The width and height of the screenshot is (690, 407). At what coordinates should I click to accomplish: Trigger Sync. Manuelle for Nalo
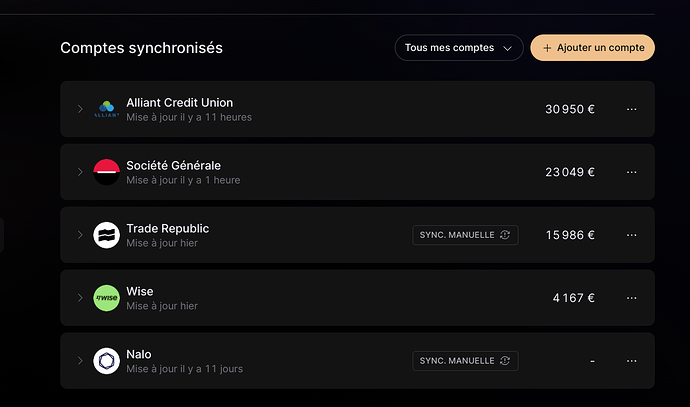465,361
